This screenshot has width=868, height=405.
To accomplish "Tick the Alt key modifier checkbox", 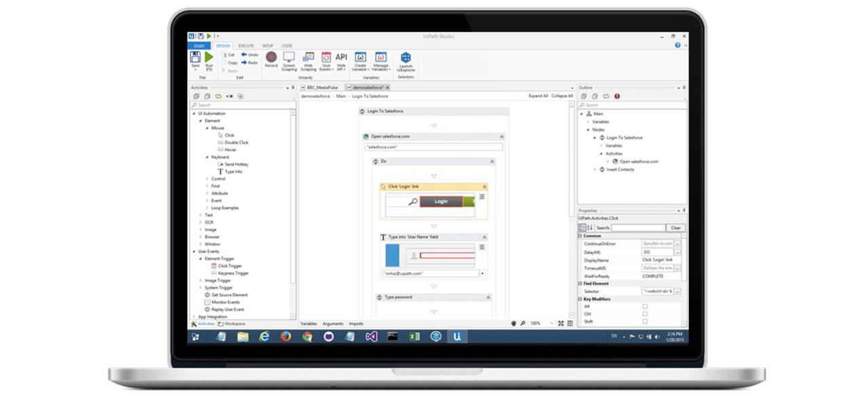I will click(x=645, y=306).
